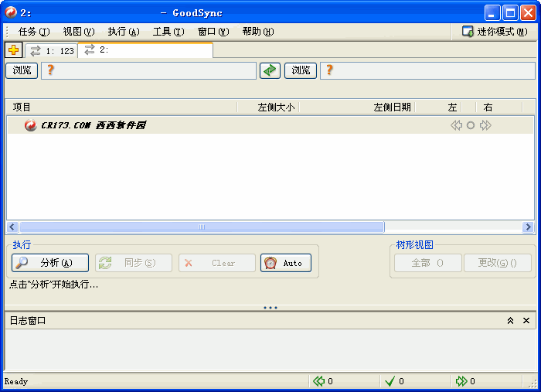Switch to the job tab "1: 123"
The image size is (541, 392).
coord(52,50)
